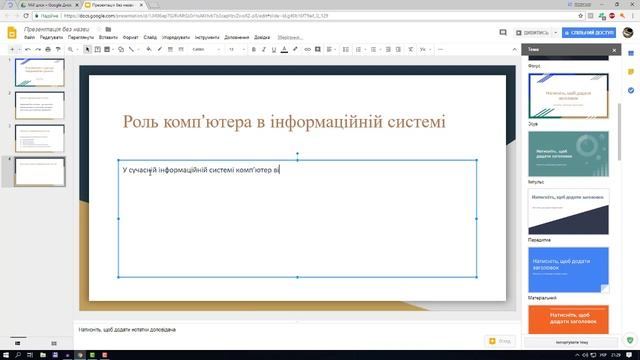
Task: Open the text alignment dropdown
Action: click(x=331, y=49)
